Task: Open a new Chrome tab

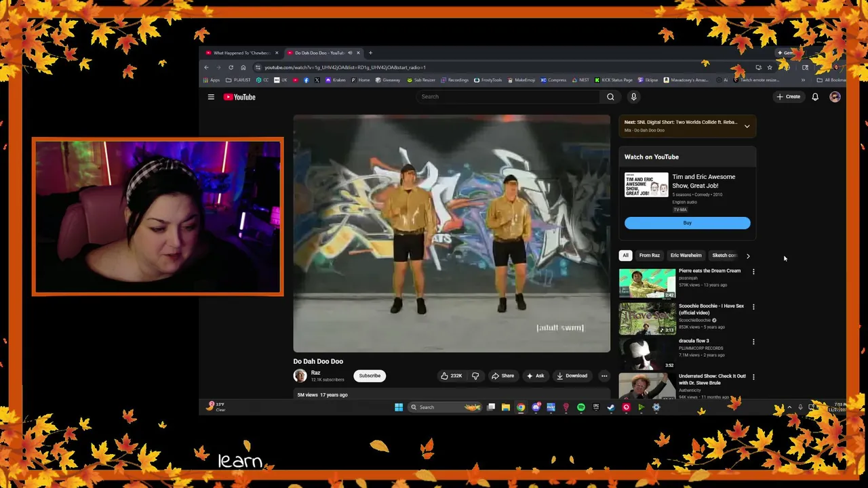Action: 370,53
